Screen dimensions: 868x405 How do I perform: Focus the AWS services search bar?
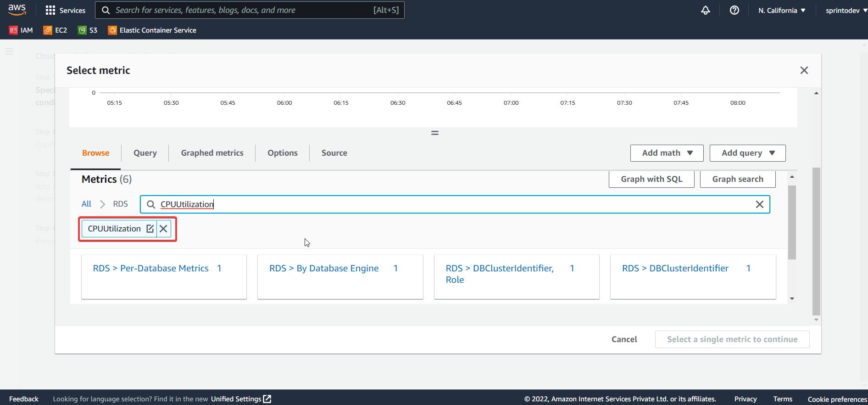(x=250, y=10)
